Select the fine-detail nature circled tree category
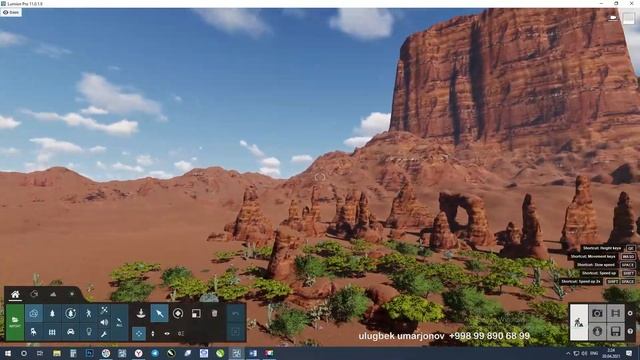 [x=71, y=313]
